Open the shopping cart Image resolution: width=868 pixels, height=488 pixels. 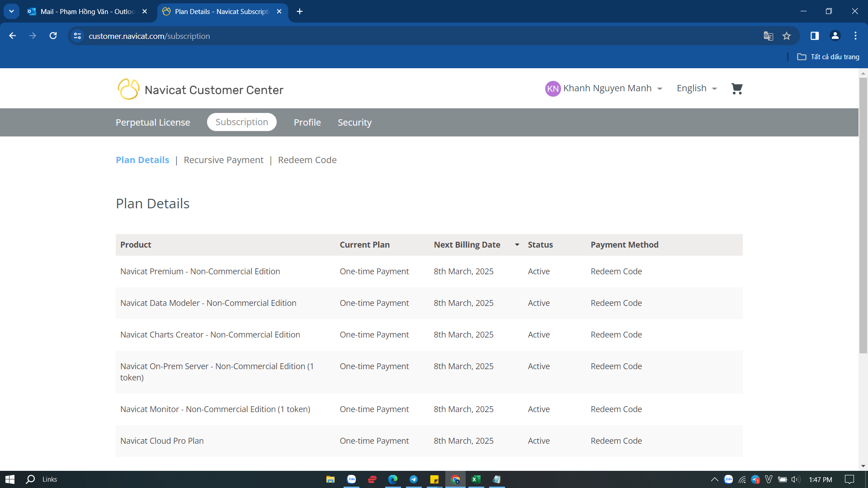coord(737,89)
